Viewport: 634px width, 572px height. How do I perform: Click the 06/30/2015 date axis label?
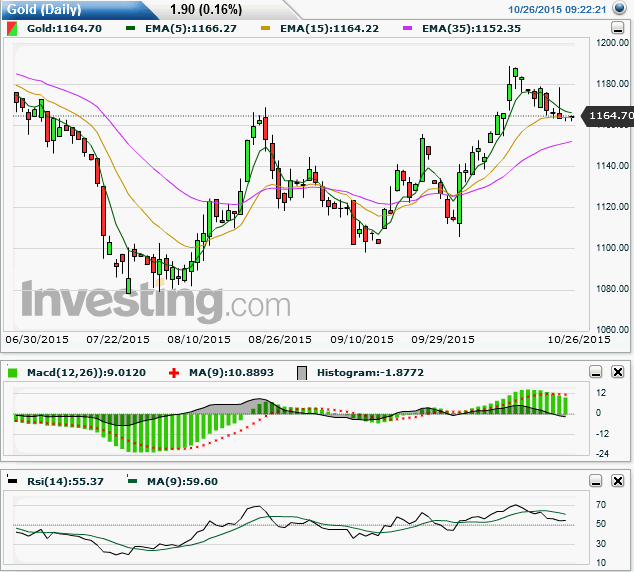37,340
